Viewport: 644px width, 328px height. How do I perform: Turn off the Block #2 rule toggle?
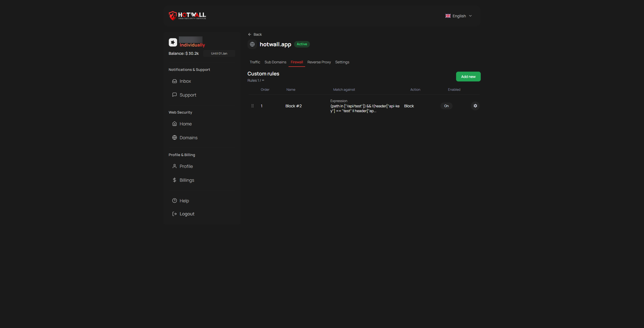[446, 106]
